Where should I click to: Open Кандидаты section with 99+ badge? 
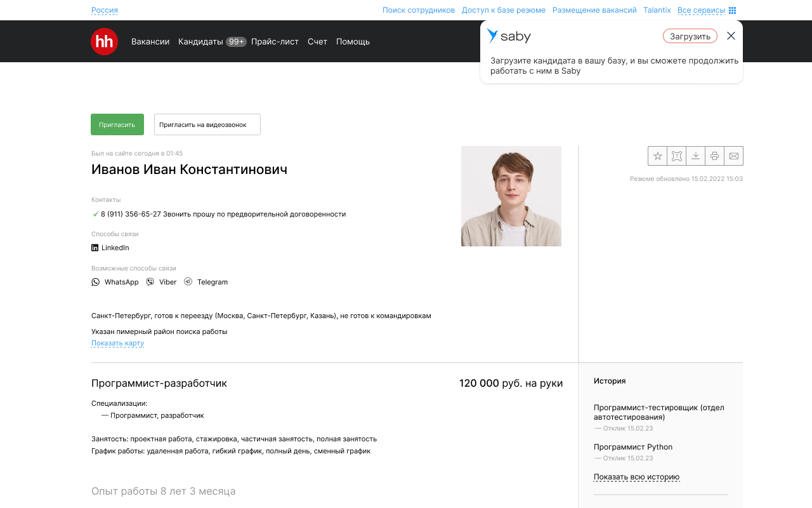pos(212,41)
